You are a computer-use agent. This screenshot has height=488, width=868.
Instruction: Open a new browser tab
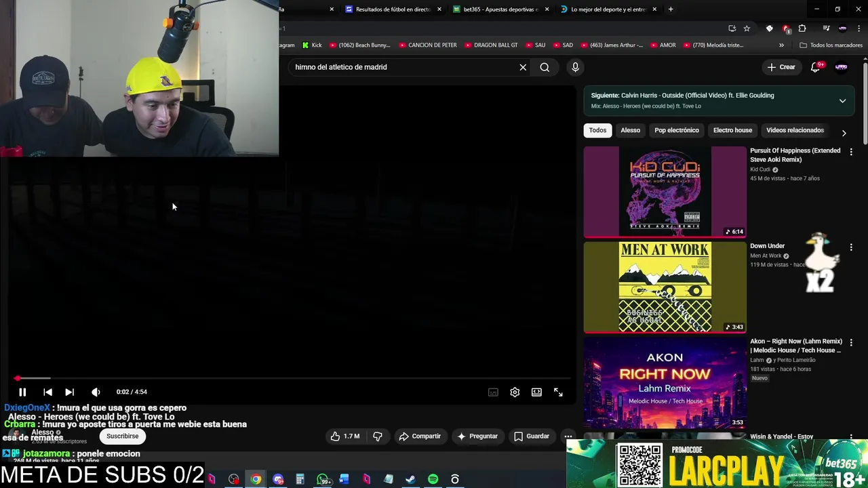[x=671, y=9]
